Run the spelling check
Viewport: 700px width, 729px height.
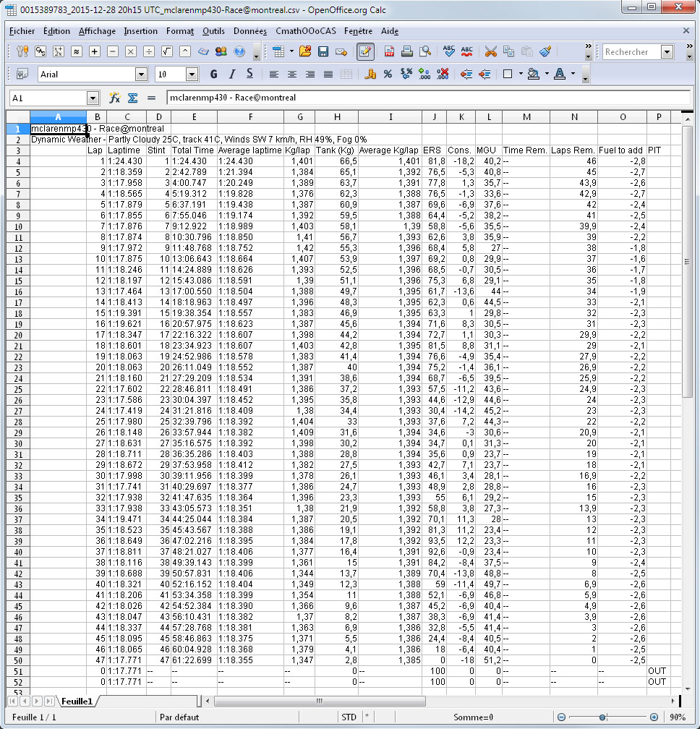448,51
